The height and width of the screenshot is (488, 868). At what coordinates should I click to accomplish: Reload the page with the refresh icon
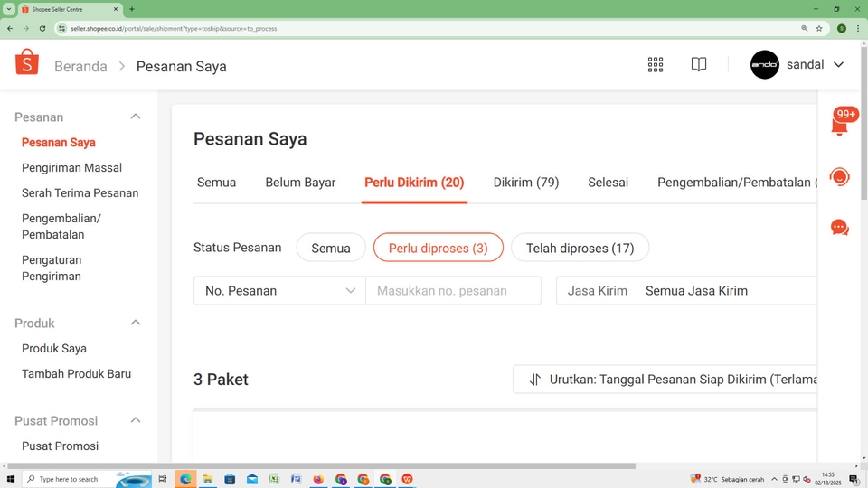click(42, 28)
